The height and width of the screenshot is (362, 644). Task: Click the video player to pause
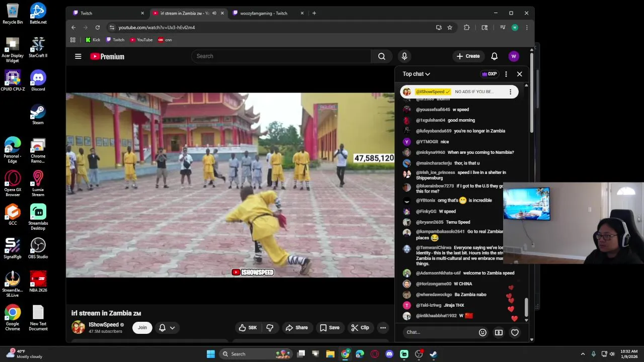[x=230, y=185]
